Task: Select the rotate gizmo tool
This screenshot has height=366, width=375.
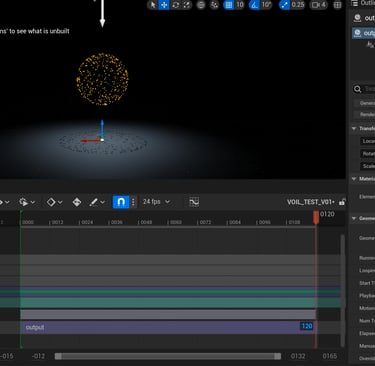Action: pyautogui.click(x=176, y=5)
